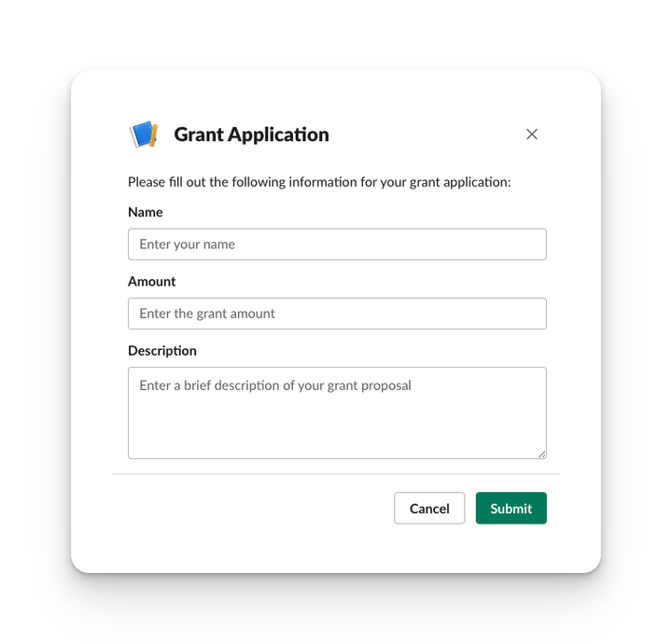
Task: Click the "Please fill out" instruction text
Action: click(319, 182)
